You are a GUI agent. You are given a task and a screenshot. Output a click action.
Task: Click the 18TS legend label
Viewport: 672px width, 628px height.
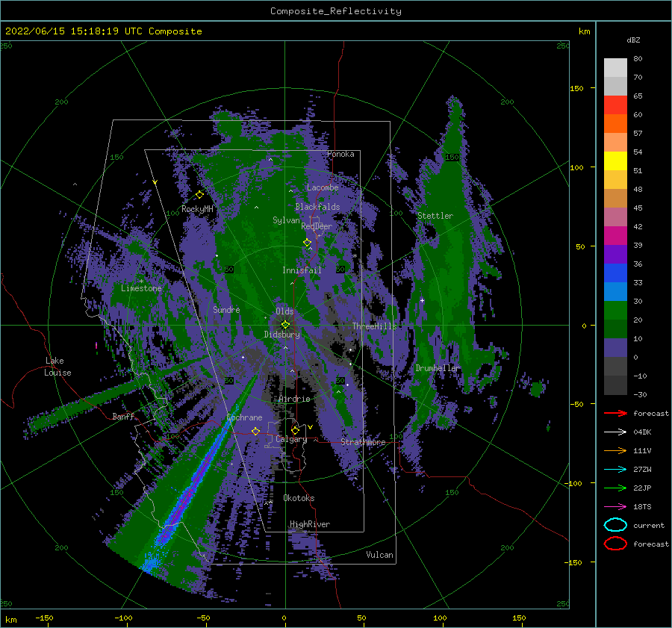642,507
